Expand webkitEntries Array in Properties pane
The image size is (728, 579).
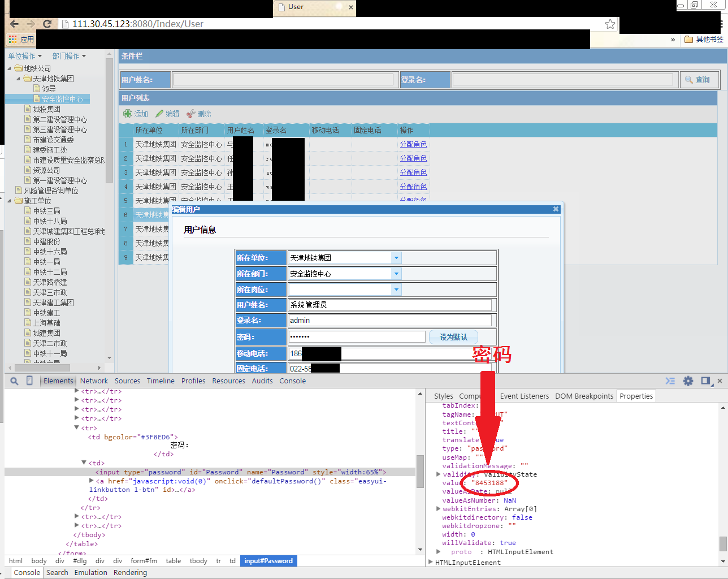439,508
